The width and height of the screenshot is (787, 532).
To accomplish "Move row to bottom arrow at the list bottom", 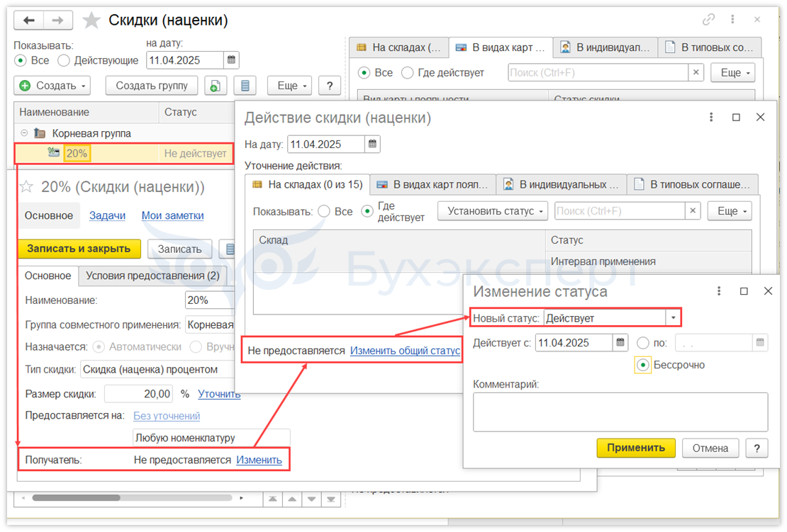I will coord(331,499).
